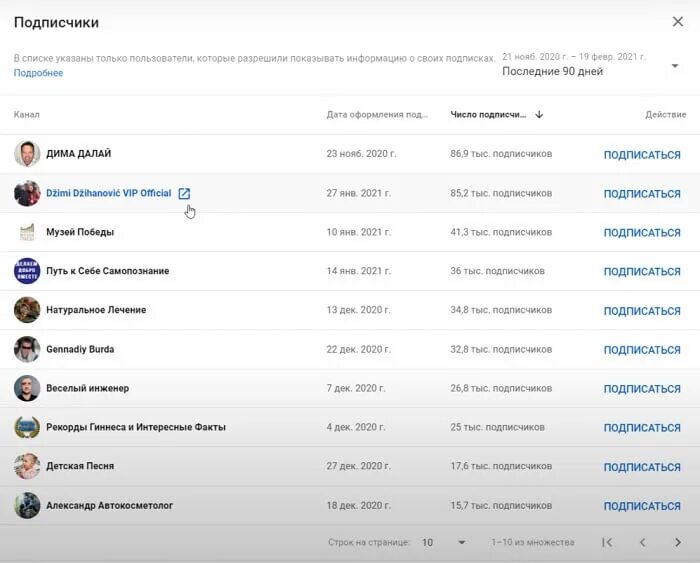This screenshot has width=700, height=563.
Task: Subscribe to Натуральное Лечение channel
Action: [x=642, y=311]
